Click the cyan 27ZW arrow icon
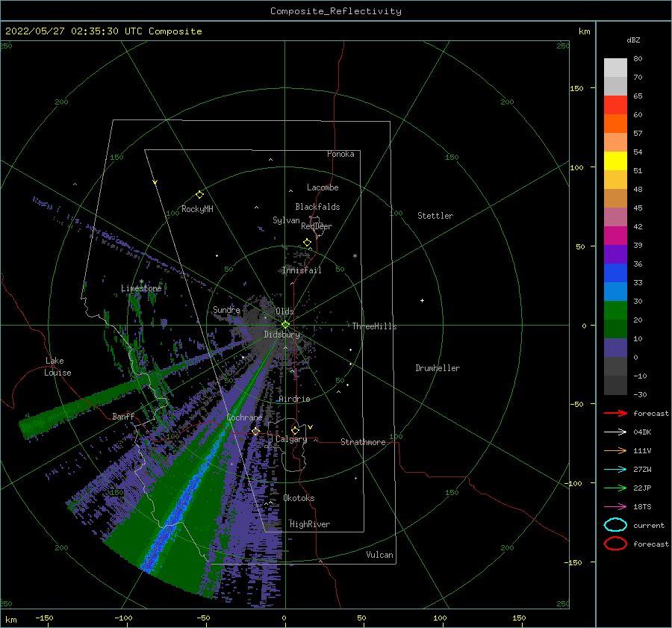Viewport: 672px width, 628px height. 615,470
